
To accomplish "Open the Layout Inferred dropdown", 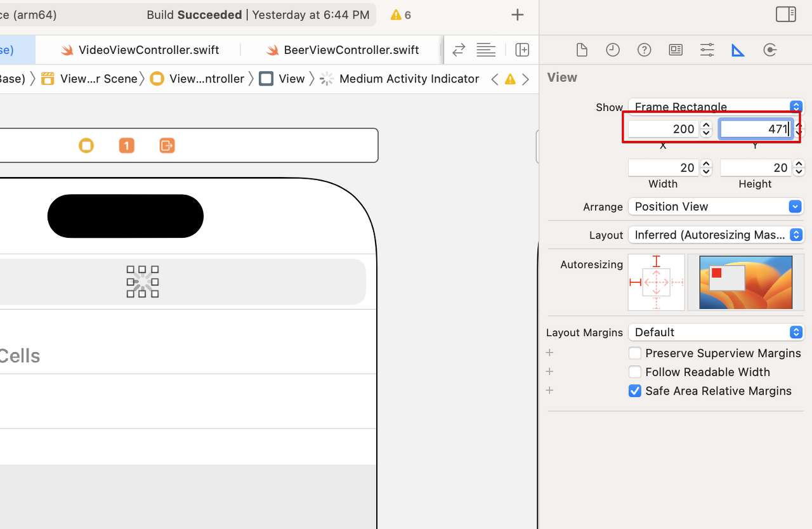I will click(716, 235).
